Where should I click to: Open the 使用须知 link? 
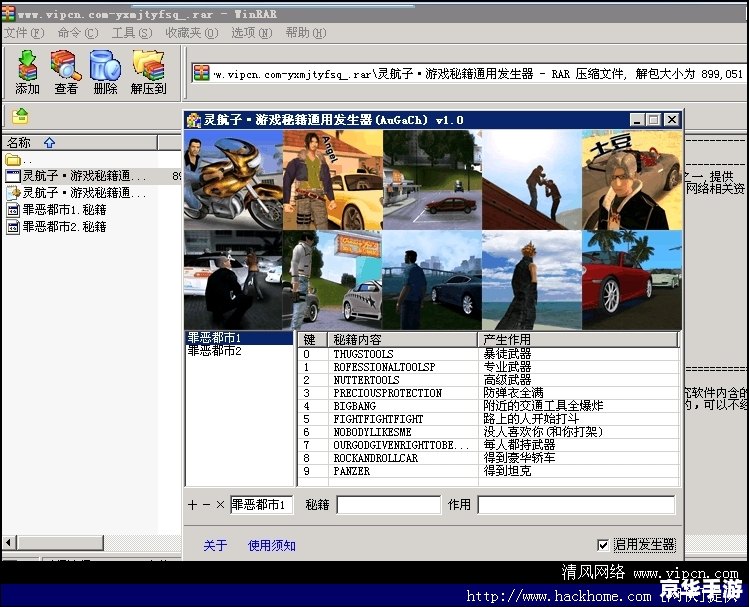272,545
